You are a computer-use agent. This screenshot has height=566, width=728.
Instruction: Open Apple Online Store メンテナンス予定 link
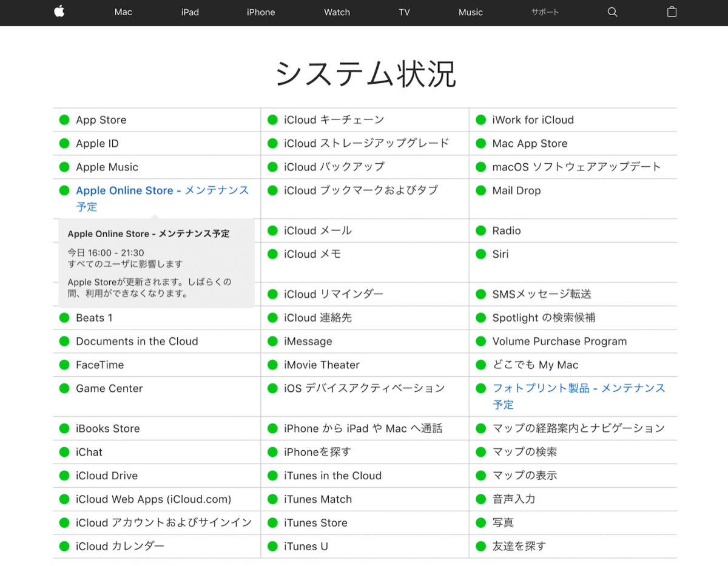tap(162, 191)
